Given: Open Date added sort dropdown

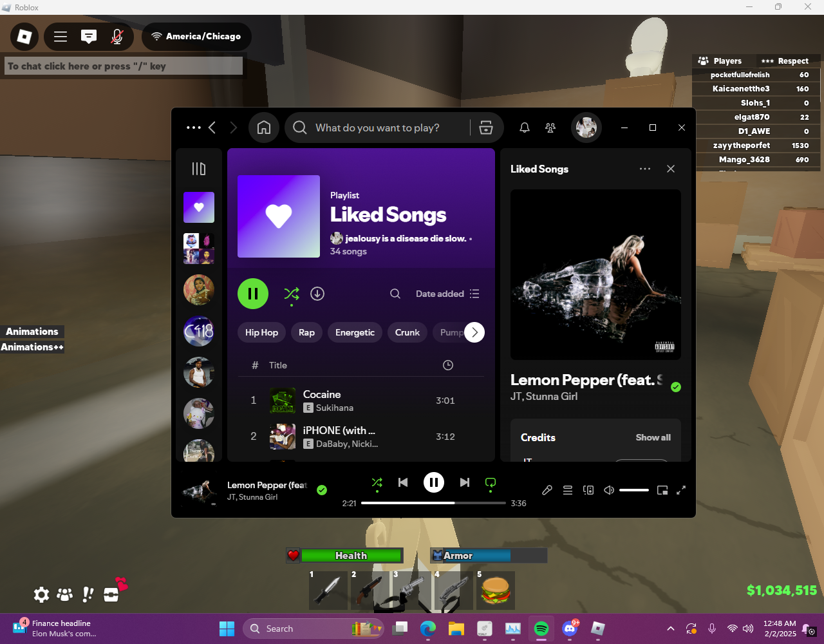Looking at the screenshot, I should pos(447,294).
